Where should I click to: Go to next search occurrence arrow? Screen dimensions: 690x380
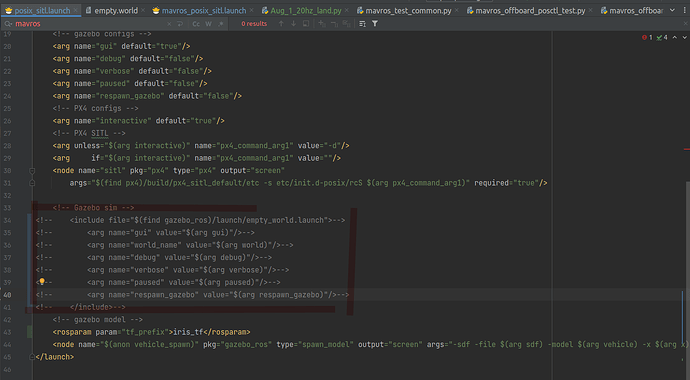coord(294,24)
